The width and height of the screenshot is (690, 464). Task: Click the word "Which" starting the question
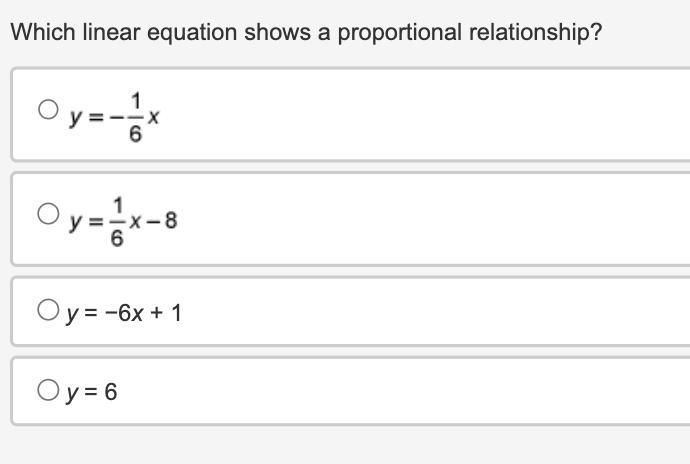tap(43, 32)
